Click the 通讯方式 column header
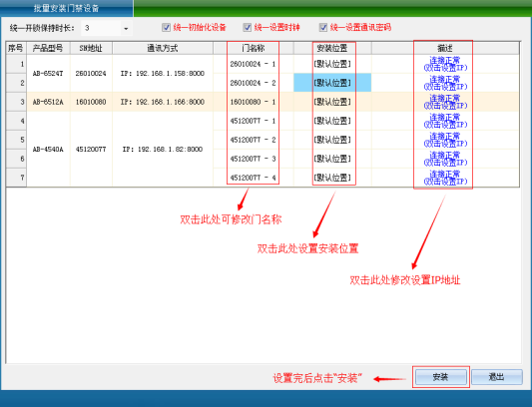The image size is (532, 407). tap(163, 48)
